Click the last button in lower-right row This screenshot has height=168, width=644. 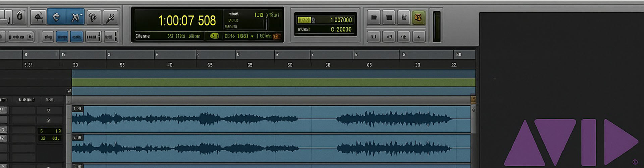tap(419, 37)
